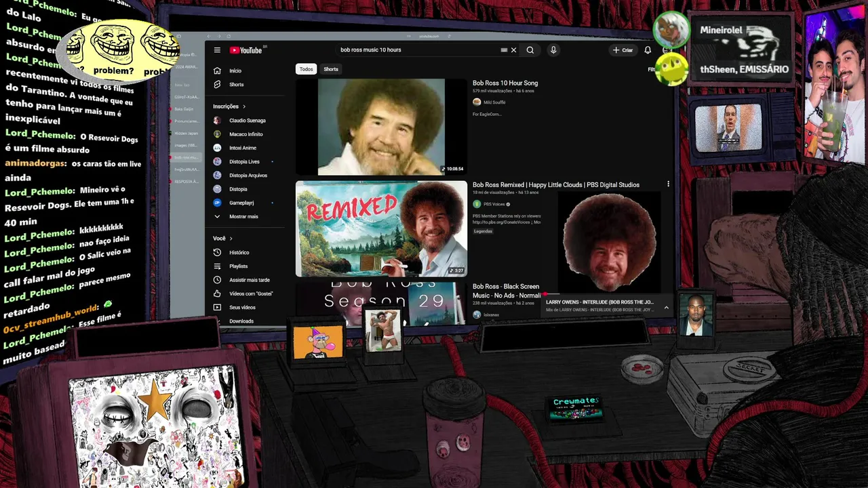Open Downloads in the sidebar

coord(241,321)
